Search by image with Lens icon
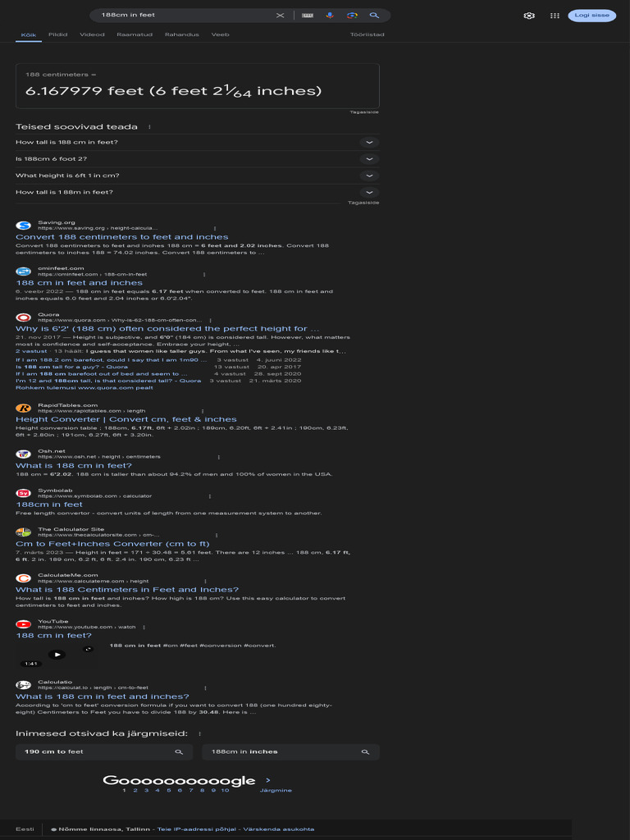The height and width of the screenshot is (840, 630). point(352,16)
